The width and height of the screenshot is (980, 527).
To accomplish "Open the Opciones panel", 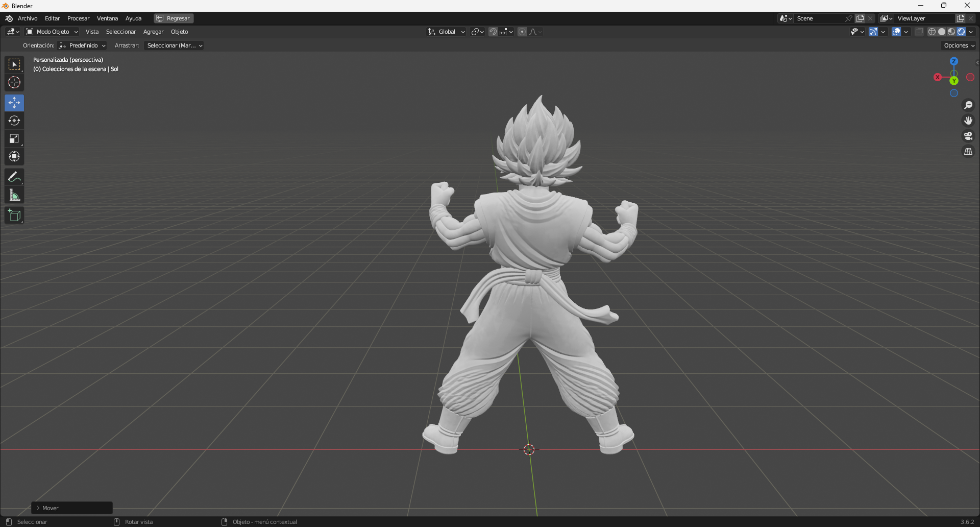I will click(x=959, y=45).
